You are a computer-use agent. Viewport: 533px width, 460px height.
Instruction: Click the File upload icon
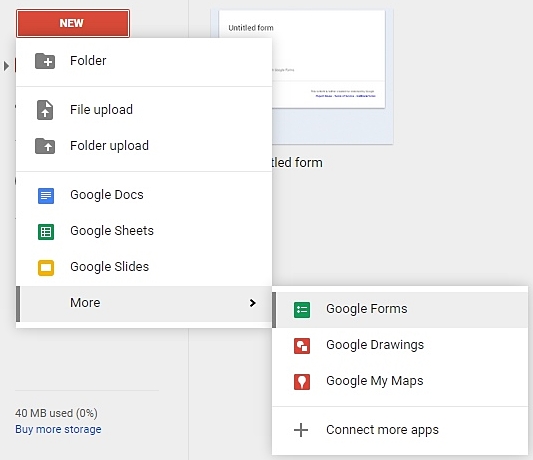(45, 110)
